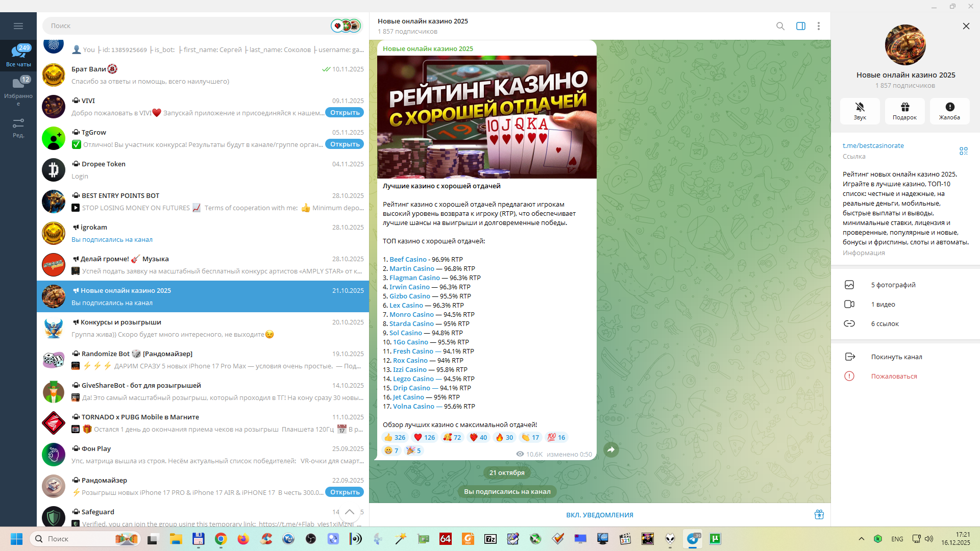Open the Избранное folder tab
Viewport: 980px width, 551px height.
pyautogui.click(x=18, y=90)
